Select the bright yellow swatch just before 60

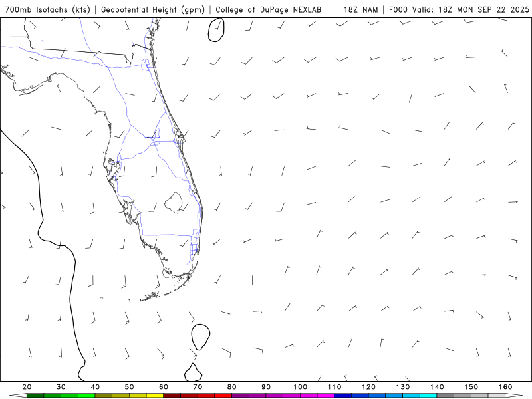(x=155, y=396)
